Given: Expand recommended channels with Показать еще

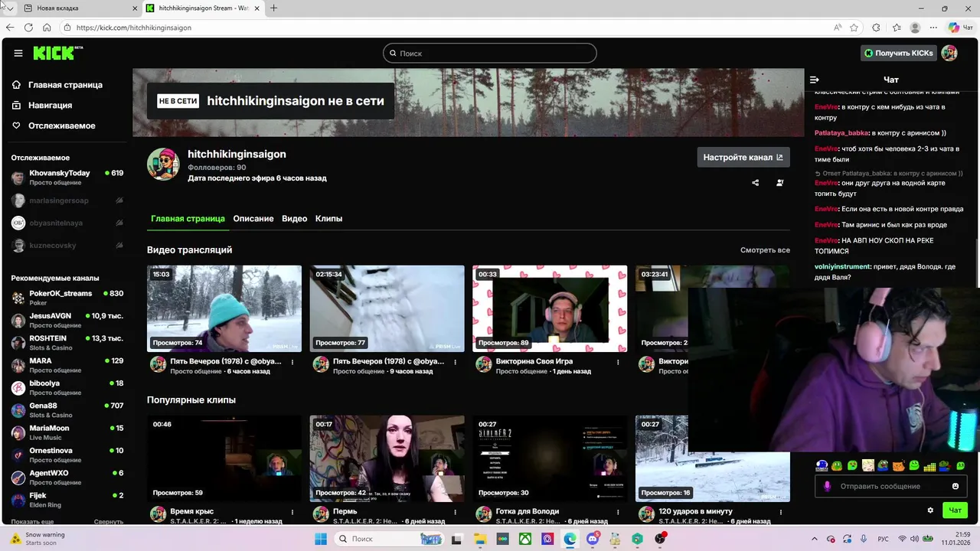Looking at the screenshot, I should [x=32, y=521].
